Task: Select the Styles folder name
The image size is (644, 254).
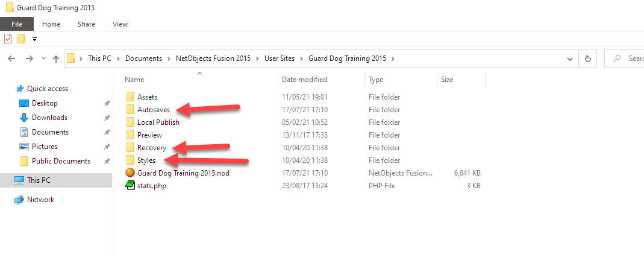Action: [x=146, y=160]
